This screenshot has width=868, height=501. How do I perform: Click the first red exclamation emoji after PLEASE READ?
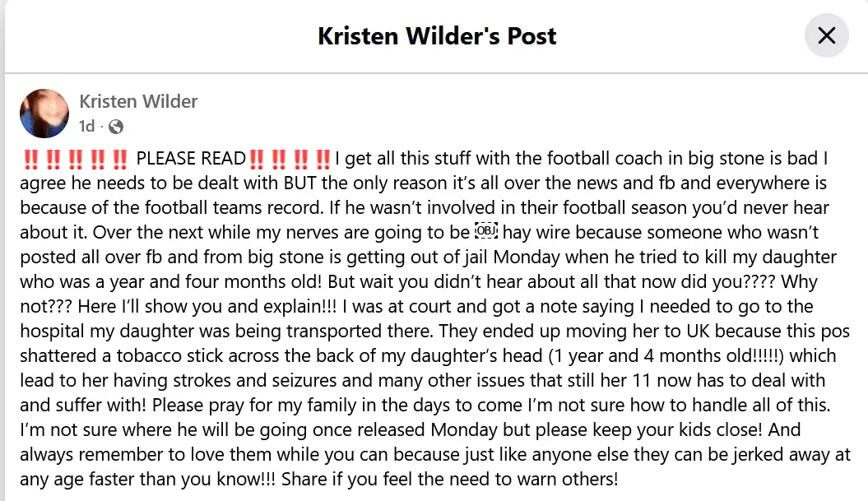tap(257, 158)
